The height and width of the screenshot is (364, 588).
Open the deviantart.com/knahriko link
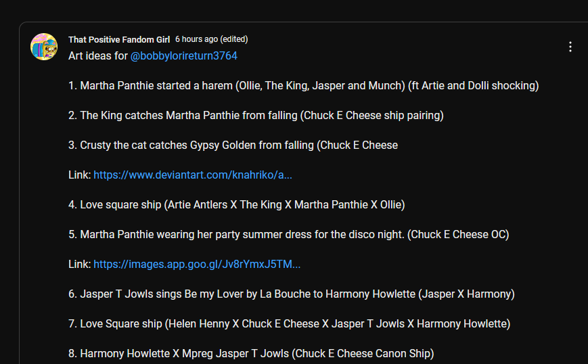(x=193, y=175)
